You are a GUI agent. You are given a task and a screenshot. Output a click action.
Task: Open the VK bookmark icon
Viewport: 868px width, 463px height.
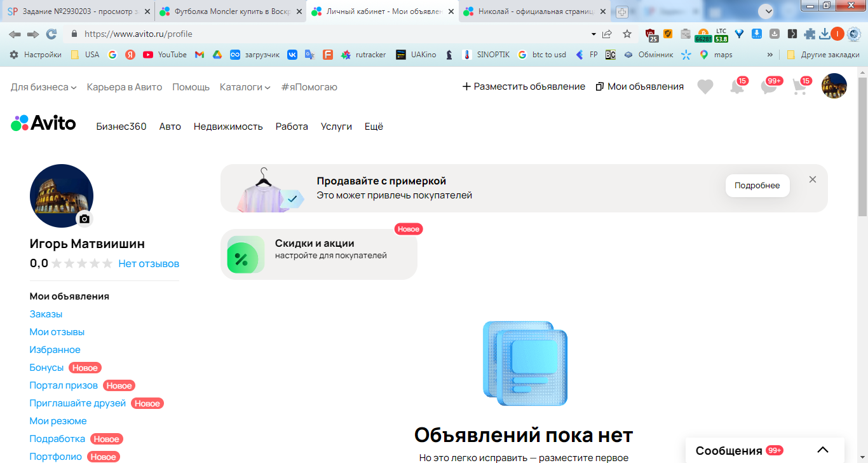coord(292,55)
